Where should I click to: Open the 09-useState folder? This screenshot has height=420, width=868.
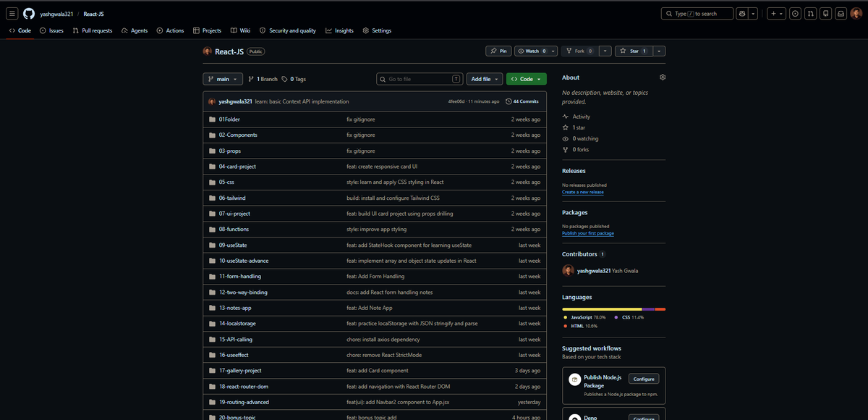(233, 245)
